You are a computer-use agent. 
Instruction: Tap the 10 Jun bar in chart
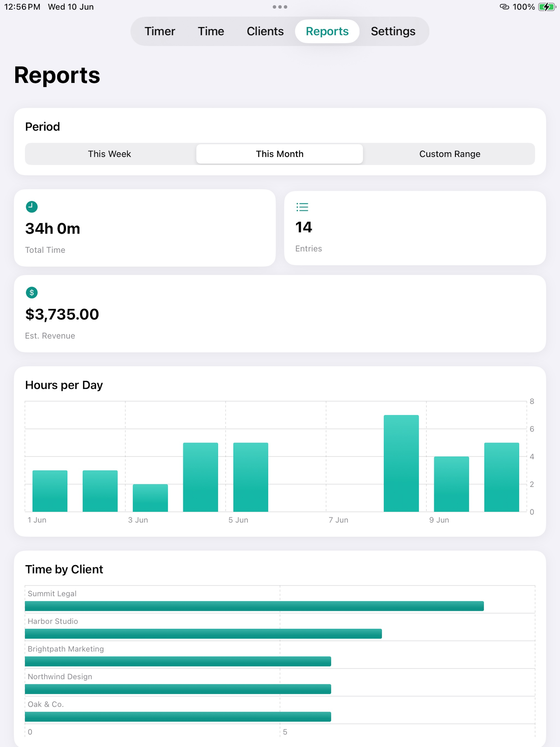click(502, 477)
